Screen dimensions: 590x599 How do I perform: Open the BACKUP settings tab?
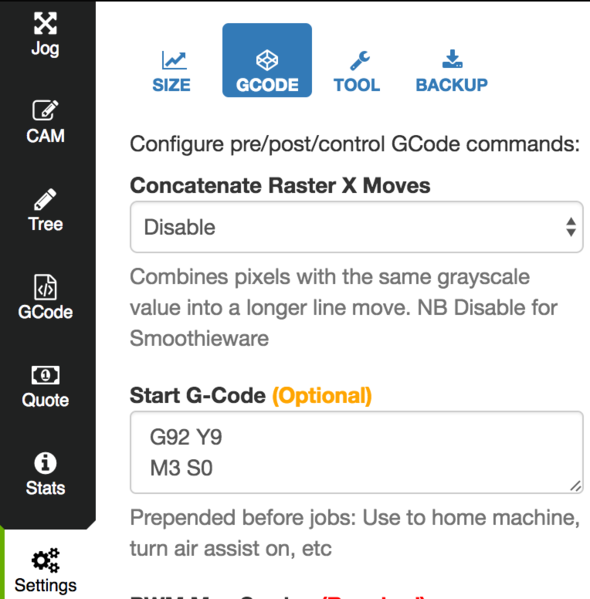coord(452,72)
